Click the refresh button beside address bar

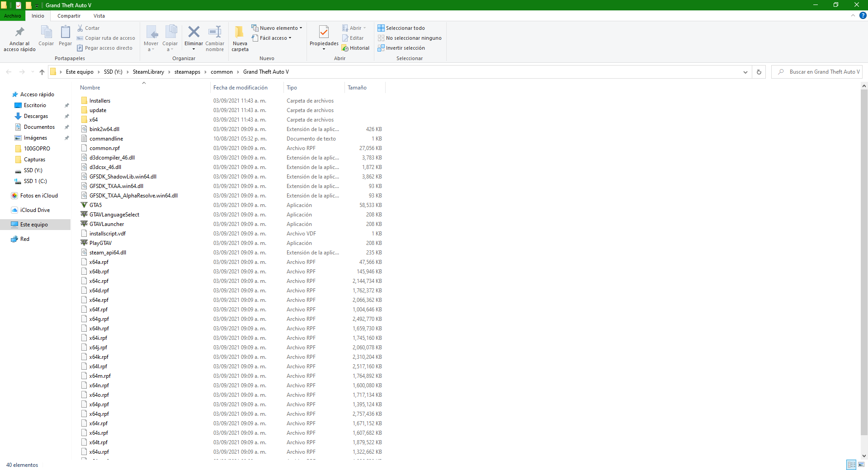pyautogui.click(x=759, y=72)
